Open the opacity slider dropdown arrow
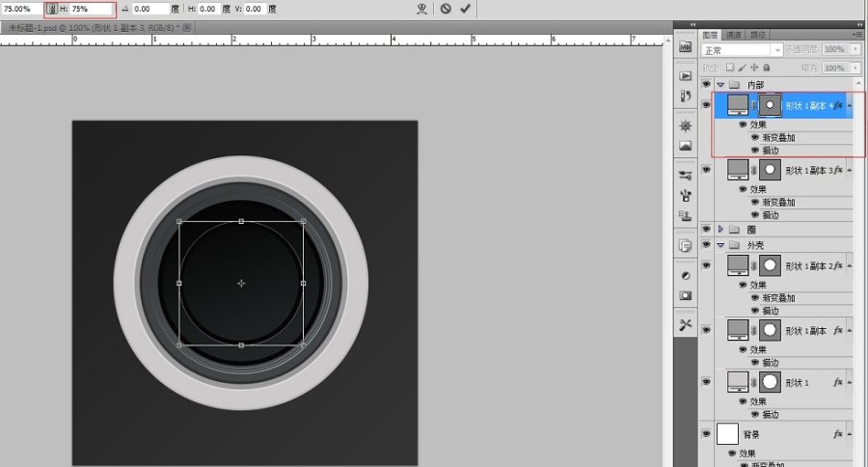The image size is (868, 467). click(856, 49)
